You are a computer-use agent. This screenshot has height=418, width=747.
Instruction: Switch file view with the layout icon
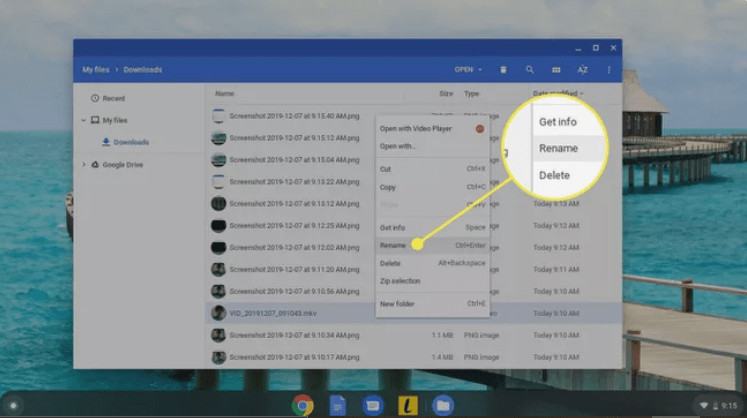[556, 70]
